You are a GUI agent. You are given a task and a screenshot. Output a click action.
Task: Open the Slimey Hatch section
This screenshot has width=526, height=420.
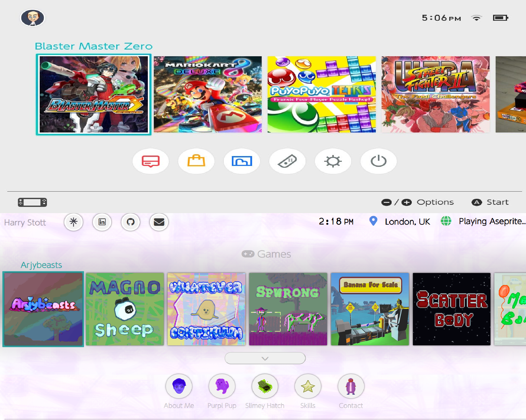pos(265,386)
